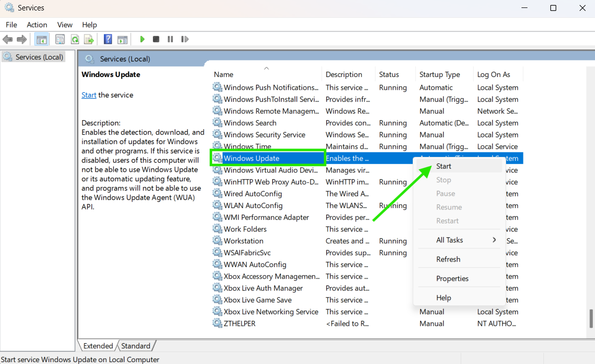Click the green Start Service play icon
This screenshot has width=595, height=364.
tap(143, 39)
